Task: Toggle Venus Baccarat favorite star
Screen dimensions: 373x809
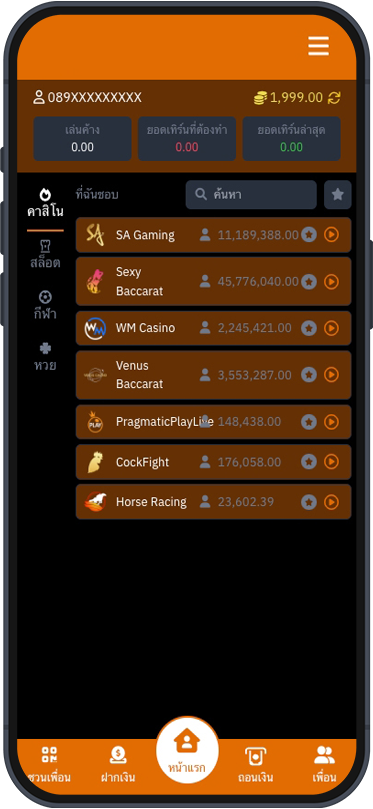Action: point(309,375)
